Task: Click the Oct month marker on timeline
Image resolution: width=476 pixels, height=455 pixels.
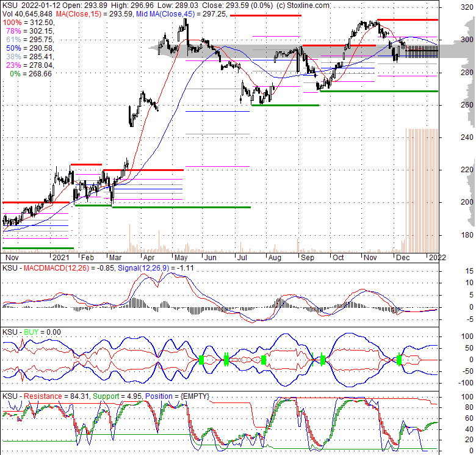Action: click(x=338, y=258)
